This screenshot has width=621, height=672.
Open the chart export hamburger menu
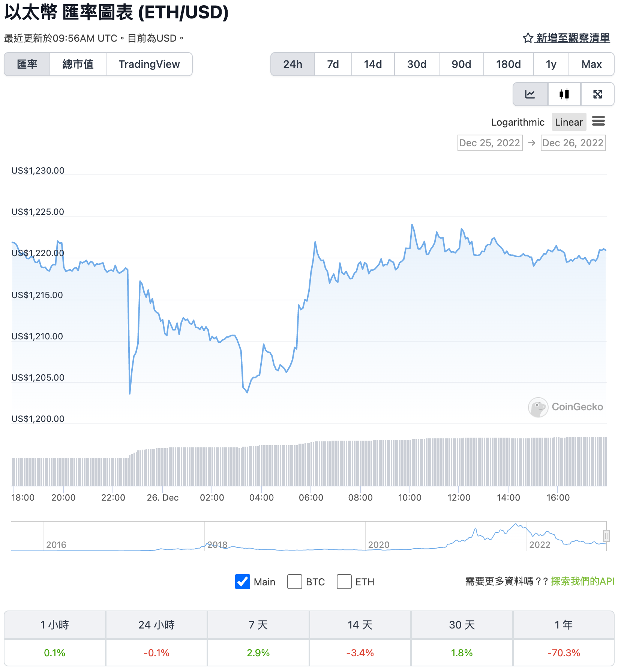(599, 121)
